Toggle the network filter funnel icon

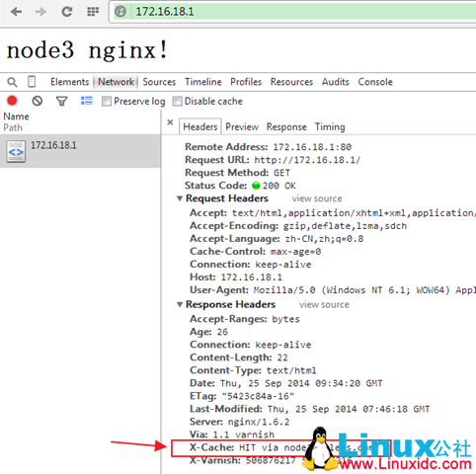point(62,101)
